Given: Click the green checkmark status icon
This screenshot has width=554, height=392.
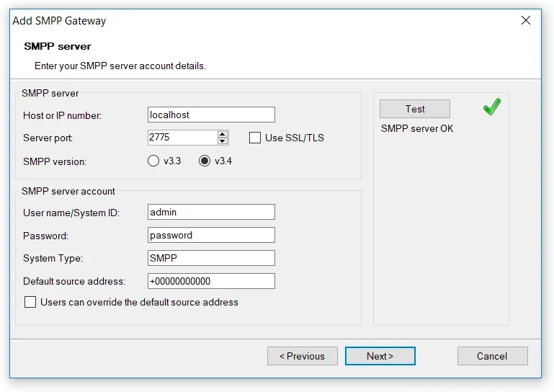Looking at the screenshot, I should click(x=492, y=107).
